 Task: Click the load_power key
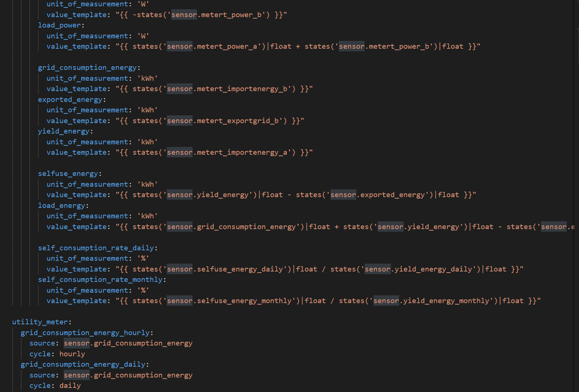click(x=59, y=25)
